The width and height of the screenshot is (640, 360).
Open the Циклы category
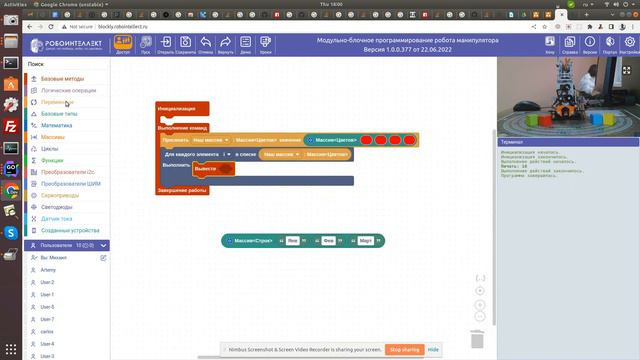[x=49, y=149]
